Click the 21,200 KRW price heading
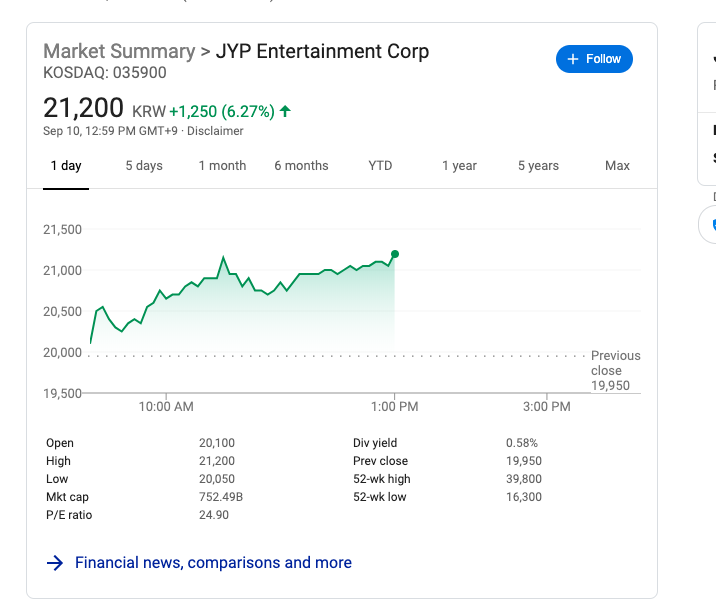 (x=104, y=109)
